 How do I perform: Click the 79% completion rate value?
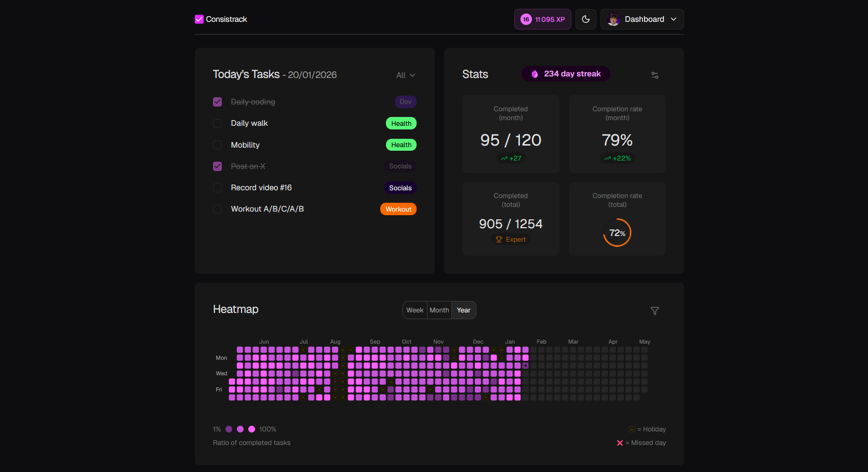(618, 140)
